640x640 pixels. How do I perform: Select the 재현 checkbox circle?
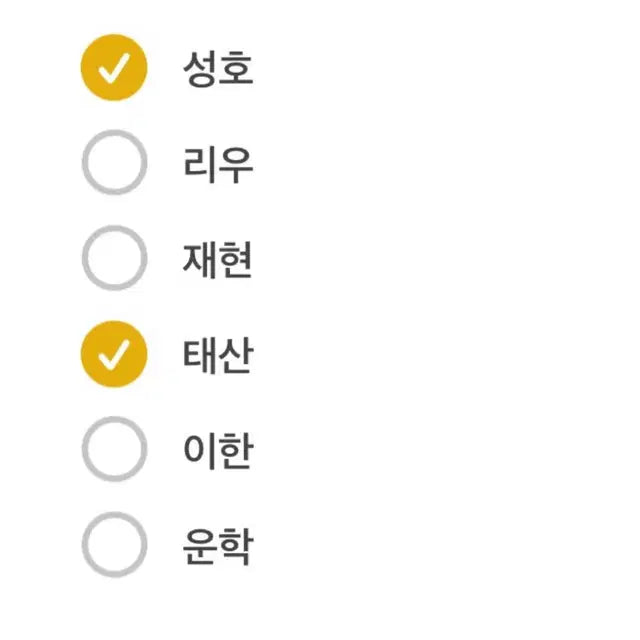pyautogui.click(x=114, y=258)
